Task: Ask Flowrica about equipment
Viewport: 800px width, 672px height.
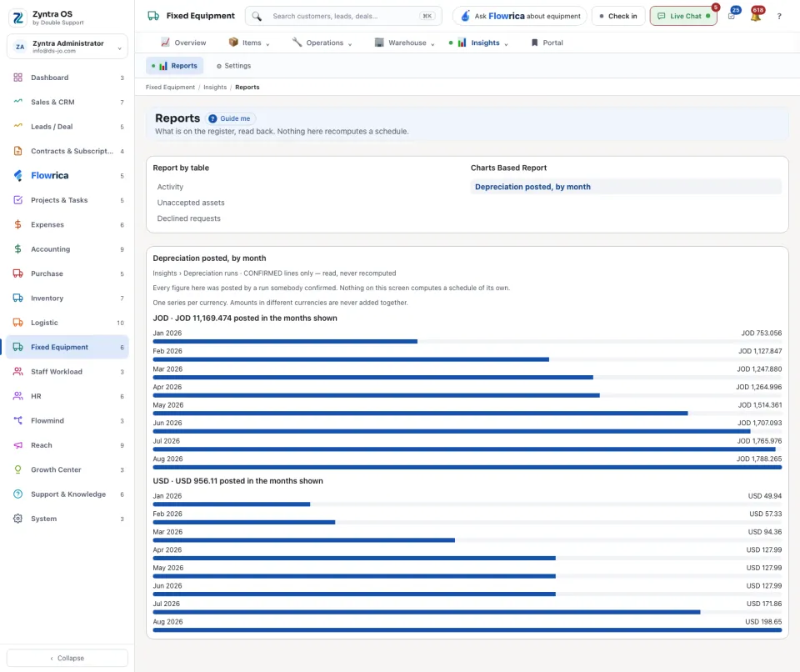Action: point(520,17)
